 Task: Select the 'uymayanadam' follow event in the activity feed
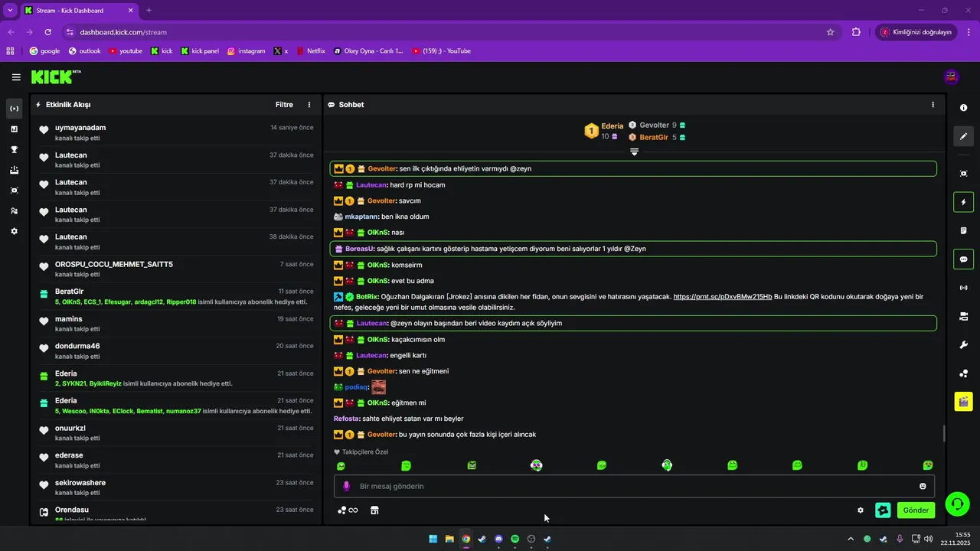click(176, 132)
